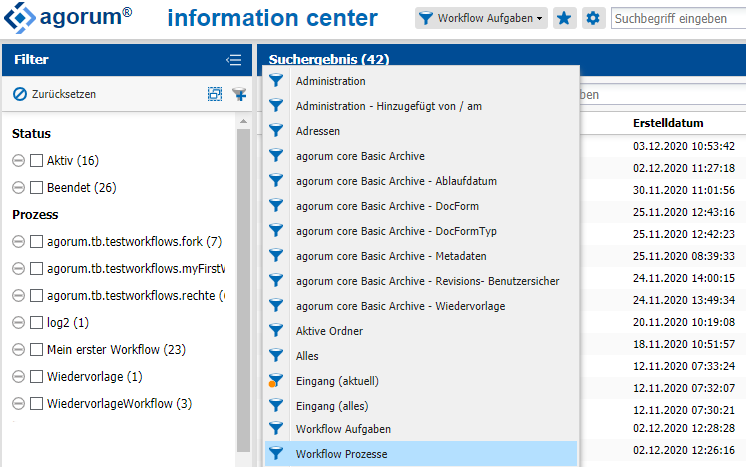This screenshot has width=746, height=467.
Task: Check the Wiedervorlage (1) checkbox
Action: tap(37, 377)
